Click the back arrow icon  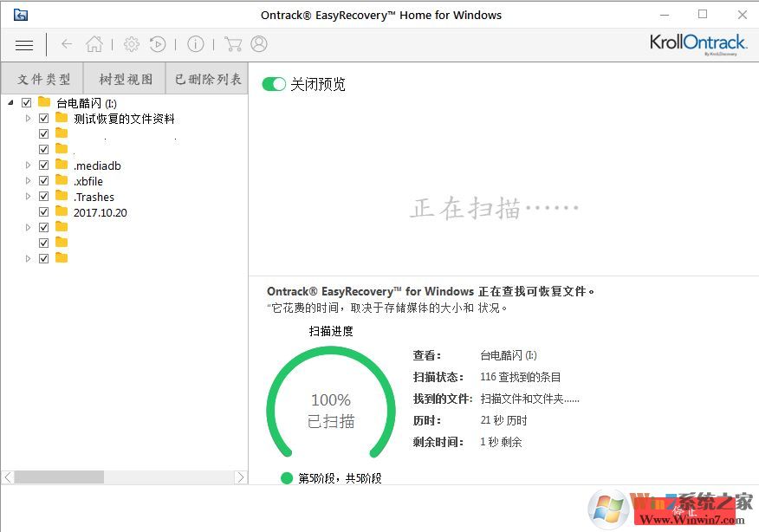[66, 44]
